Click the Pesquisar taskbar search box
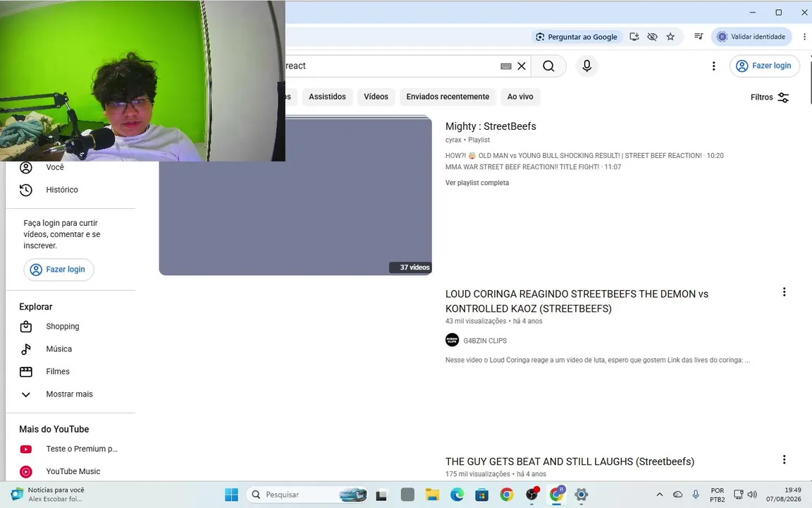 pos(307,495)
